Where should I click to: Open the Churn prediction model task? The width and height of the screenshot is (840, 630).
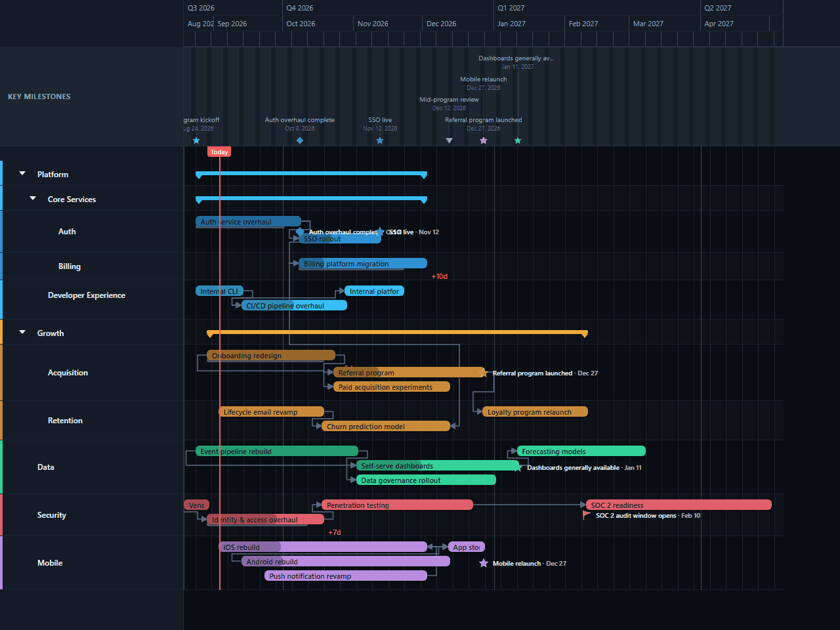386,426
